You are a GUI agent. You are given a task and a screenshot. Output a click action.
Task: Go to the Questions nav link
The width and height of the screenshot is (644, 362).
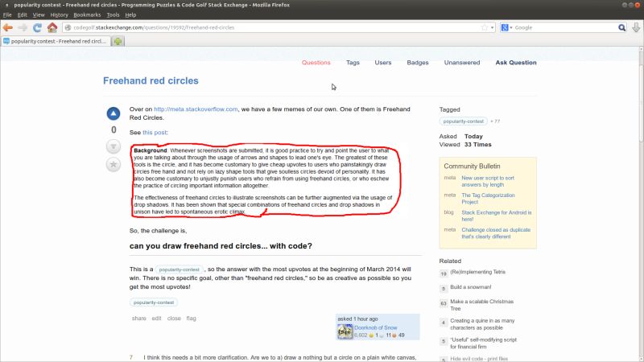[316, 63]
